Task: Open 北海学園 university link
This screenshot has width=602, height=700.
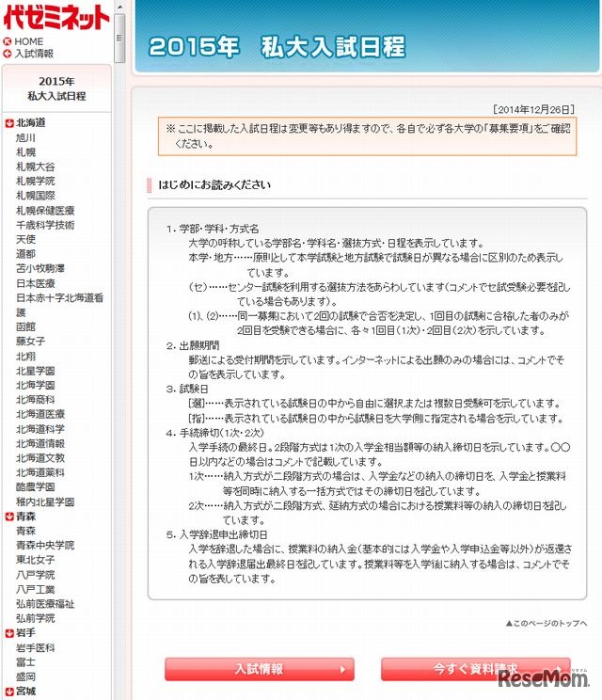Action: pyautogui.click(x=36, y=385)
